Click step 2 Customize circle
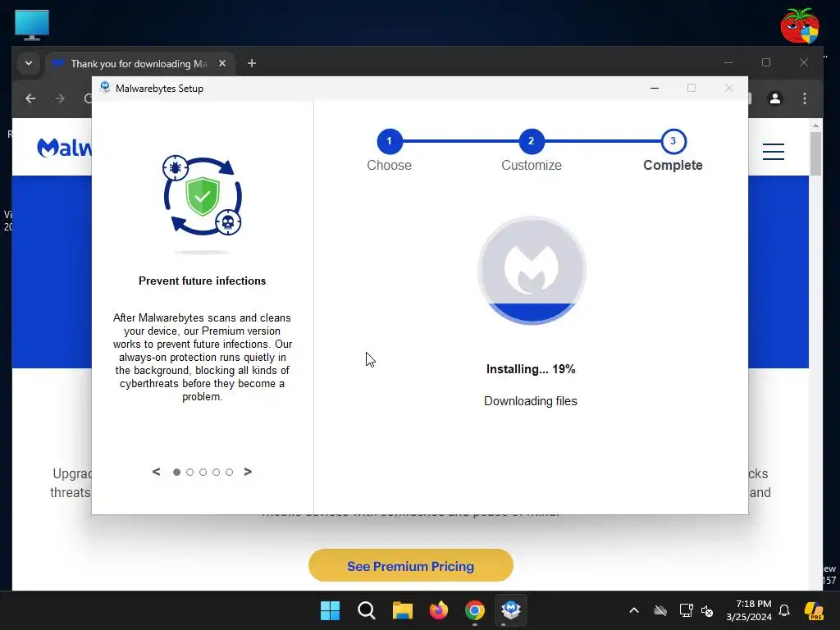 (x=532, y=141)
